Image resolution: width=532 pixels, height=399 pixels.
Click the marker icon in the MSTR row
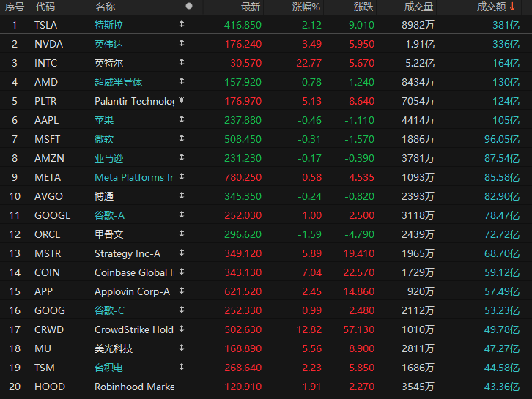point(182,253)
